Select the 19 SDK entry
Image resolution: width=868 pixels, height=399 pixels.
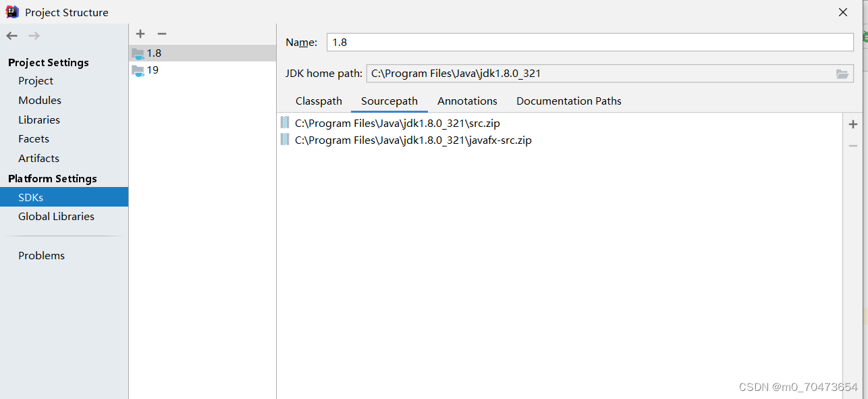pyautogui.click(x=202, y=70)
